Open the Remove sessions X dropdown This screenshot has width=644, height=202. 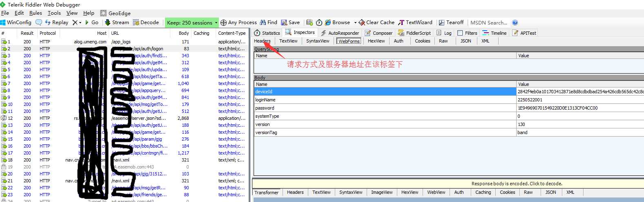[x=77, y=22]
